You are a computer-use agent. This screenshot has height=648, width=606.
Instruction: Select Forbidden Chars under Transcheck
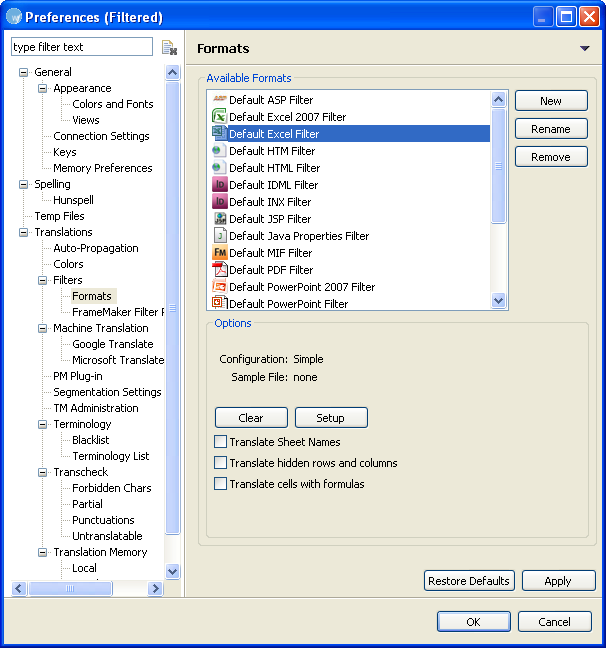point(112,488)
